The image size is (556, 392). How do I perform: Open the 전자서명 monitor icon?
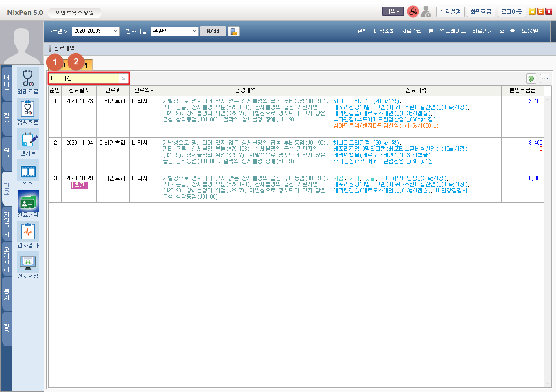coord(28,263)
